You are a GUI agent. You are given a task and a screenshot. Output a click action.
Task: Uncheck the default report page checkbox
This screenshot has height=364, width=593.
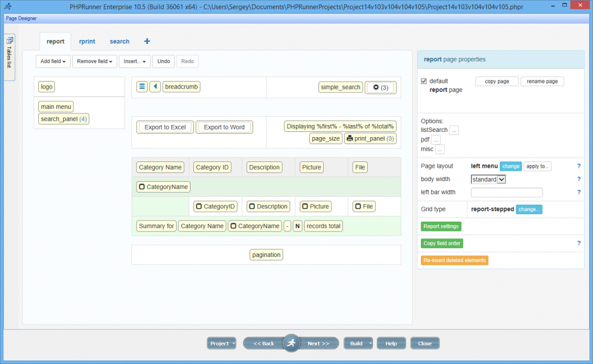tap(424, 81)
